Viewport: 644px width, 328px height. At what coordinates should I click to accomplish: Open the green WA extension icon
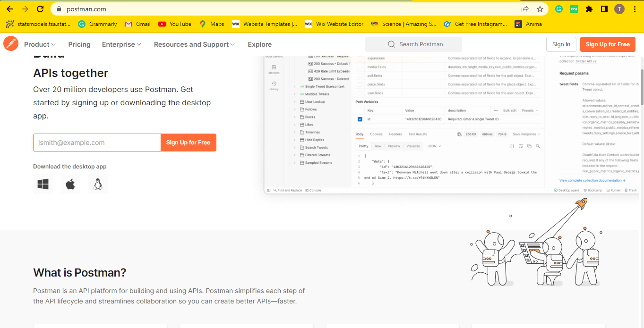point(574,9)
